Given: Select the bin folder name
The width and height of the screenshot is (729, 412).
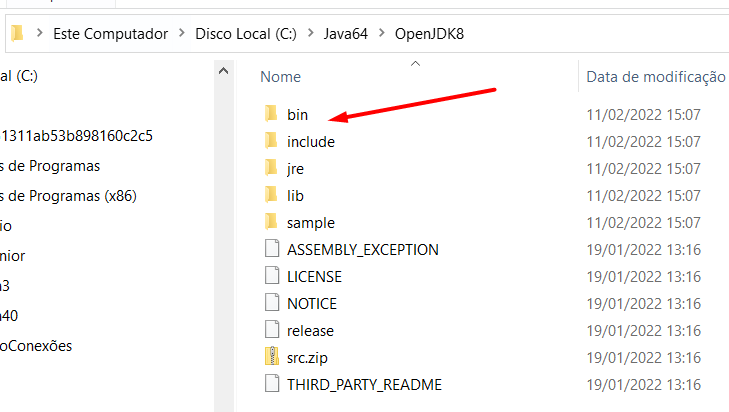Looking at the screenshot, I should pos(298,114).
